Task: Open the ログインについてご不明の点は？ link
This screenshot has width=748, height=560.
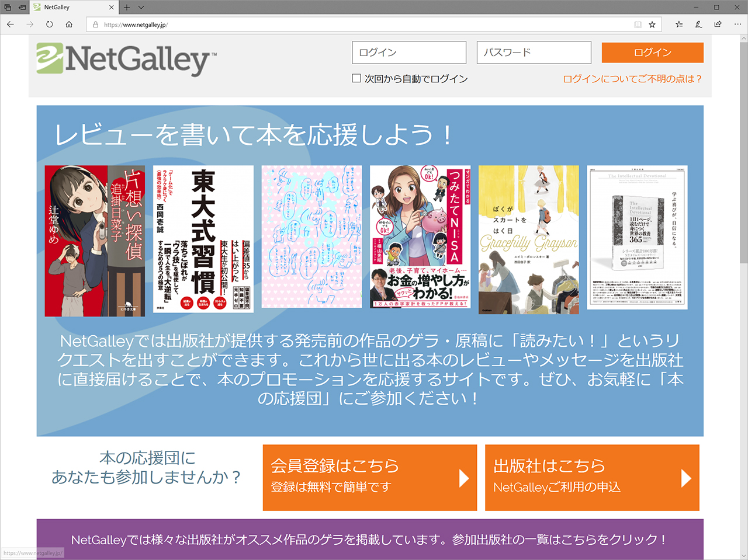Action: click(632, 79)
